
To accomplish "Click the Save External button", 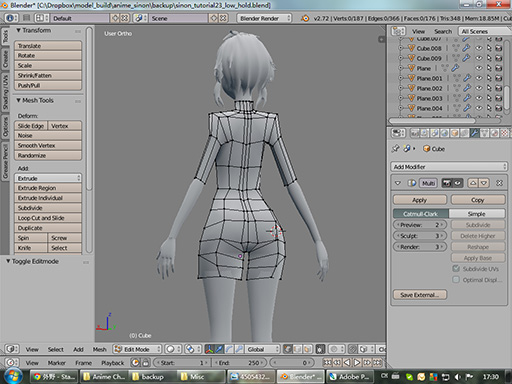I will (420, 295).
